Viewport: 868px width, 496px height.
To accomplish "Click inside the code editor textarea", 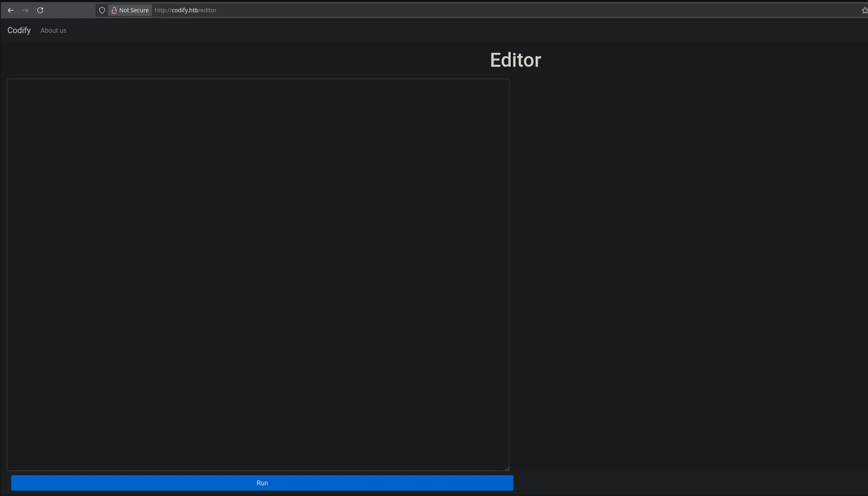I will point(258,274).
